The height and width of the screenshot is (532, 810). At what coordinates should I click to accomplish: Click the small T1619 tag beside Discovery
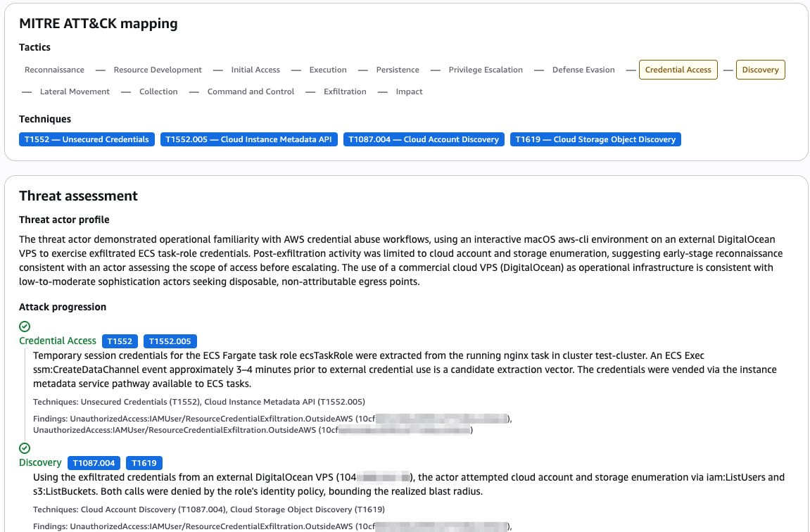[x=144, y=463]
